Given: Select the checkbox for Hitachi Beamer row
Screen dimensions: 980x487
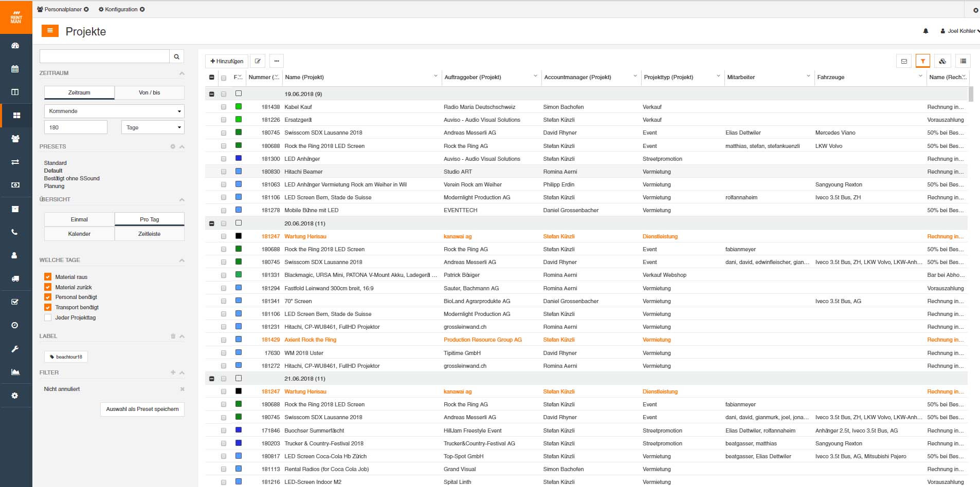Looking at the screenshot, I should (224, 172).
